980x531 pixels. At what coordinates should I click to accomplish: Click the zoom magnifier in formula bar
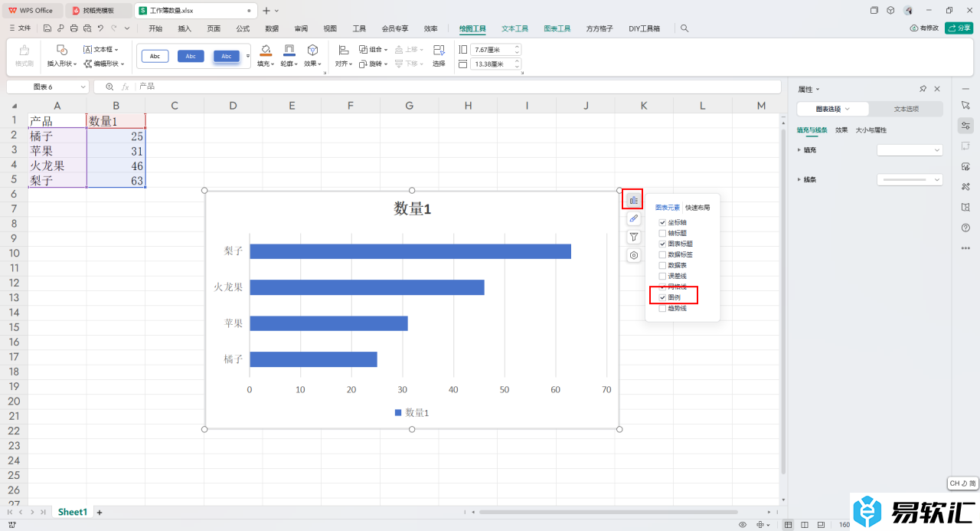pos(109,87)
